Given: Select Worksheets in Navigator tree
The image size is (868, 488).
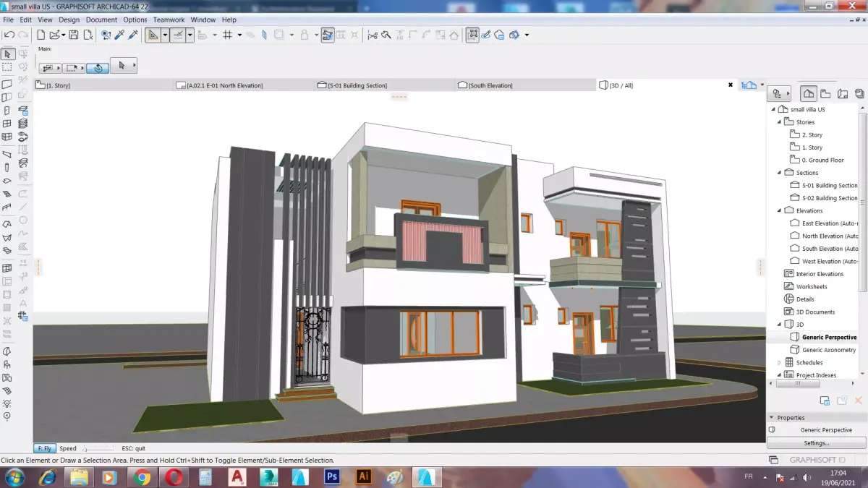Looking at the screenshot, I should coord(805,286).
